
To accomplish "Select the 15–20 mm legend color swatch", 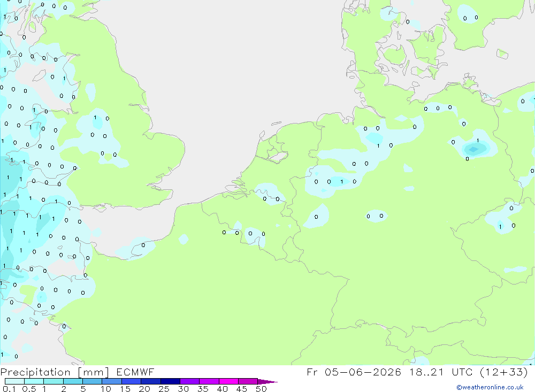I will (132, 381).
